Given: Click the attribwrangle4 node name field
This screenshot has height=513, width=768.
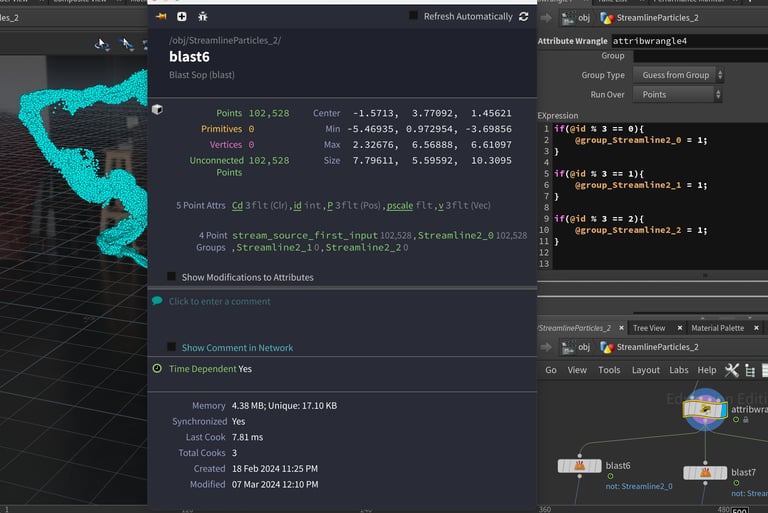Looking at the screenshot, I should tap(689, 41).
